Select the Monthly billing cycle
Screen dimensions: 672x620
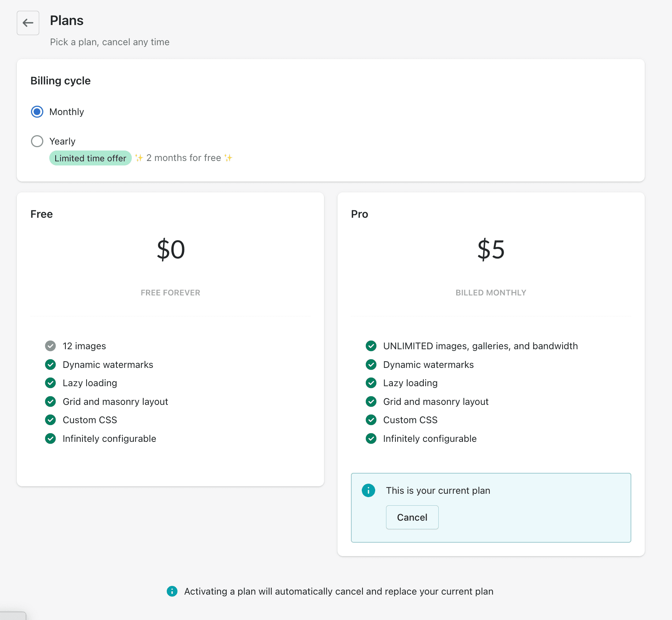pos(37,112)
